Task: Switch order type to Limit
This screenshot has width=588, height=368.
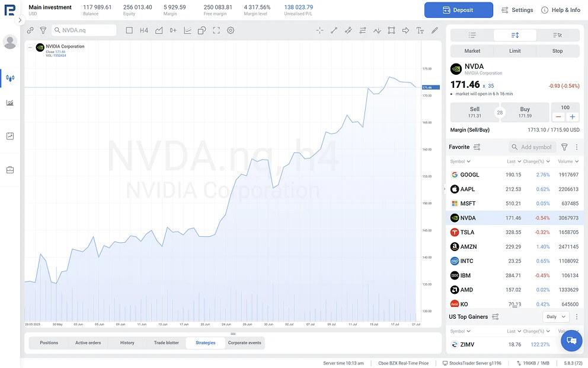Action: click(515, 51)
